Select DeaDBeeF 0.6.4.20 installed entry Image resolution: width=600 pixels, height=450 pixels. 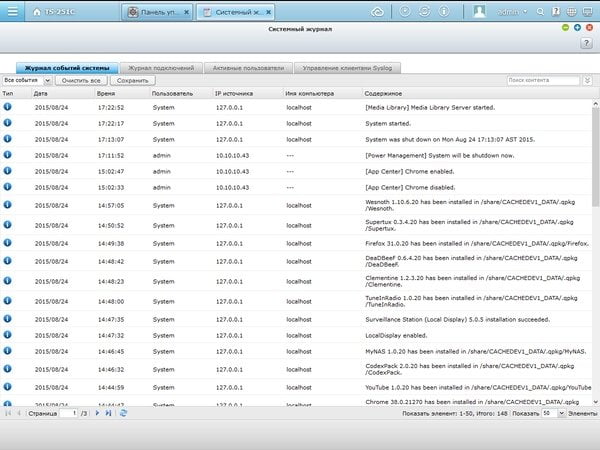click(x=296, y=261)
